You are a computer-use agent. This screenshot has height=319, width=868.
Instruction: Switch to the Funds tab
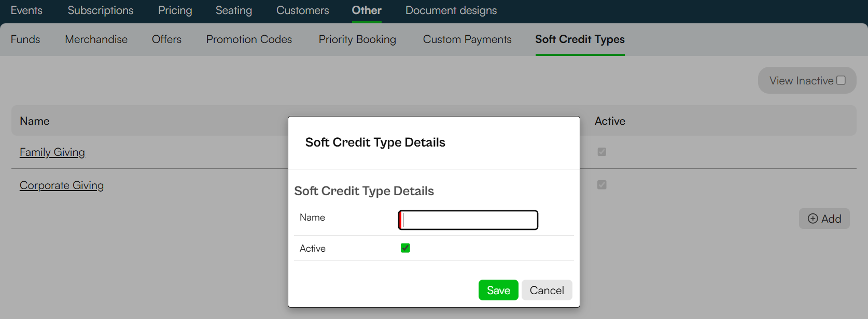25,39
